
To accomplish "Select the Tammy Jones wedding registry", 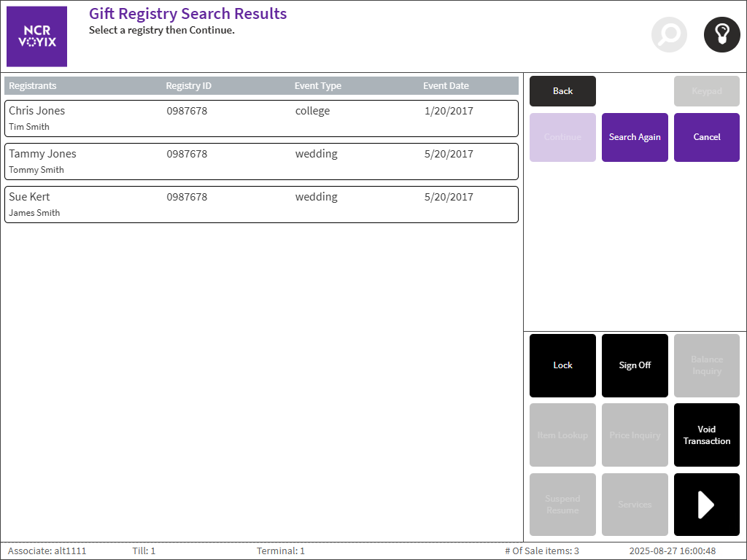I will pyautogui.click(x=261, y=161).
